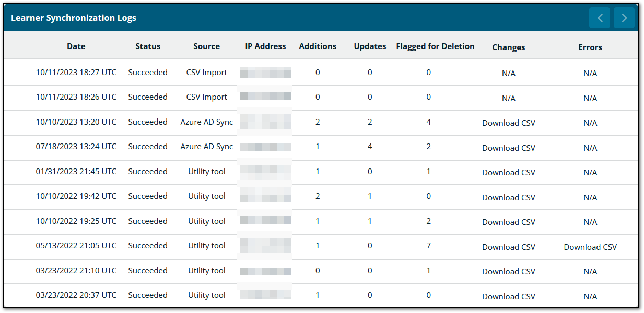Sort logs by the Status column
The image size is (644, 313).
(x=148, y=46)
